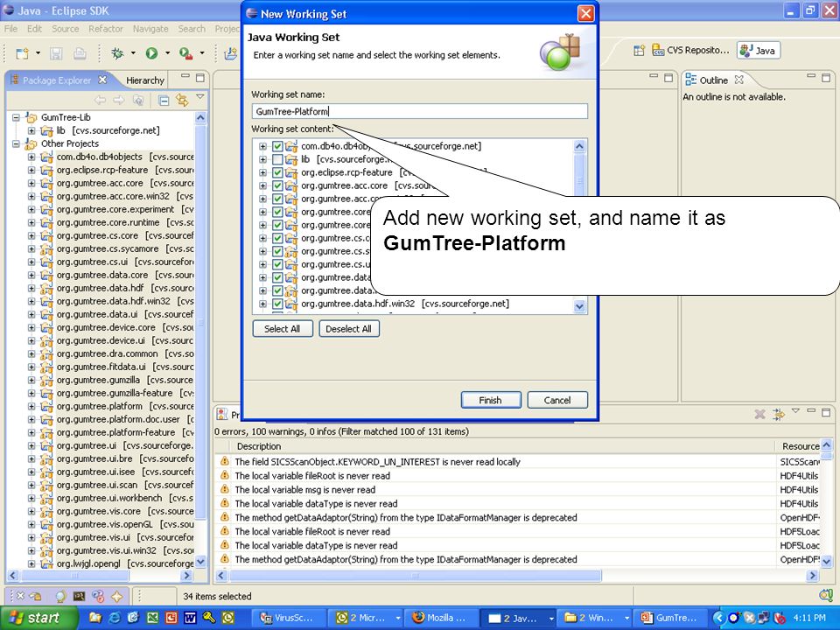Select the Java perspective button
840x630 pixels.
click(x=758, y=51)
